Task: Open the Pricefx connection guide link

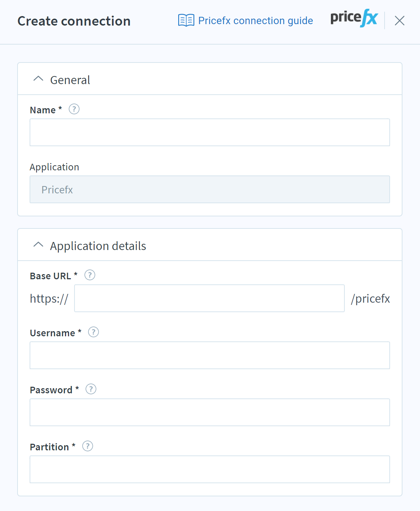Action: click(255, 20)
